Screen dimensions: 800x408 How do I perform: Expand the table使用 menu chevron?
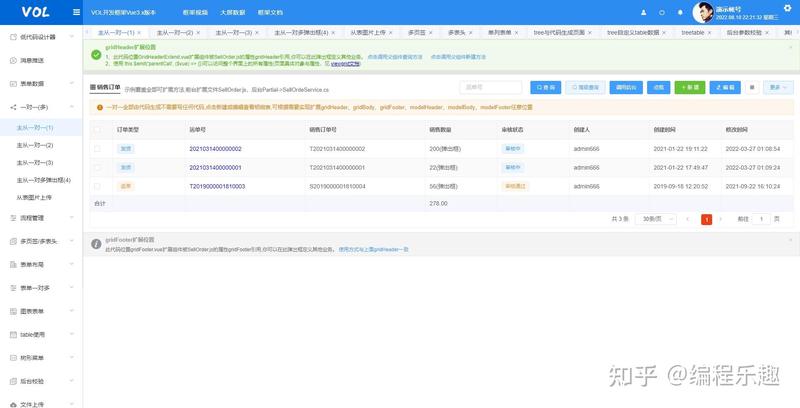[71, 335]
